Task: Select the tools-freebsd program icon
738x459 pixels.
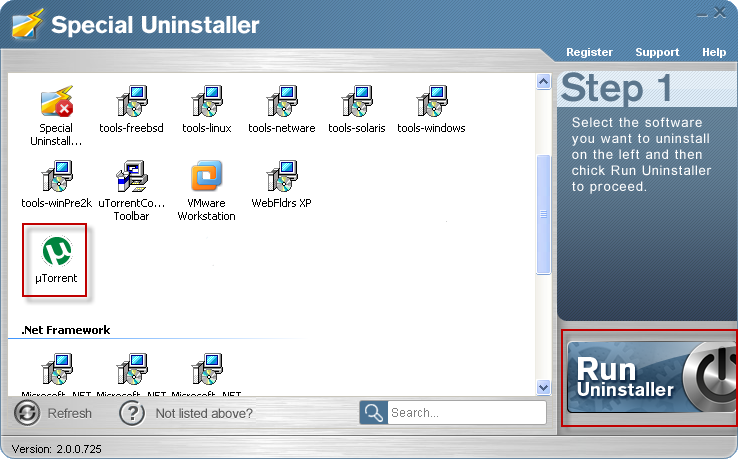Action: [131, 101]
